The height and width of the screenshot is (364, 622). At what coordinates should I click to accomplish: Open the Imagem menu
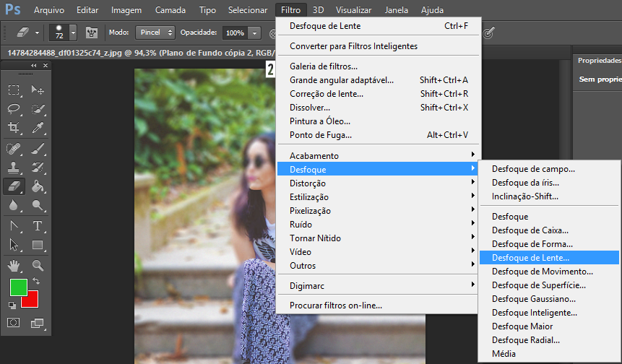tap(126, 10)
